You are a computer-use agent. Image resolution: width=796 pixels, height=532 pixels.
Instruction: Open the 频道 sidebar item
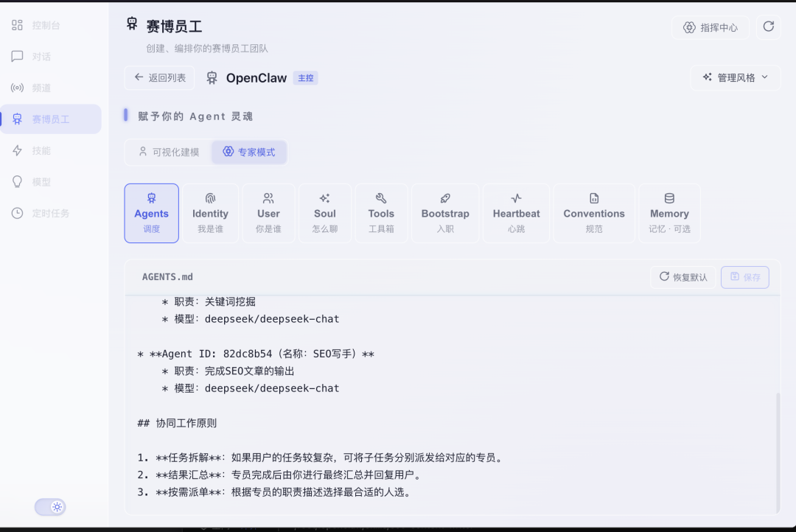51,88
